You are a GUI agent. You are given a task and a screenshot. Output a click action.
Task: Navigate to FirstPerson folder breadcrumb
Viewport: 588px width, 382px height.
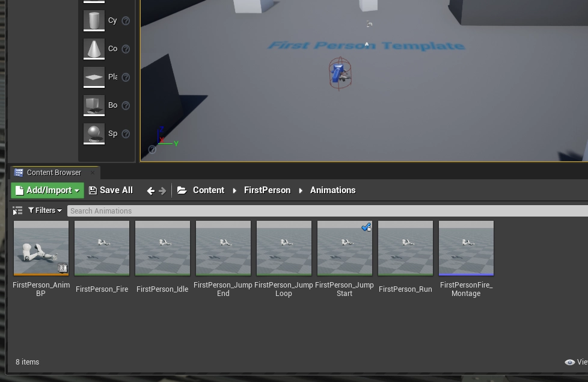267,190
